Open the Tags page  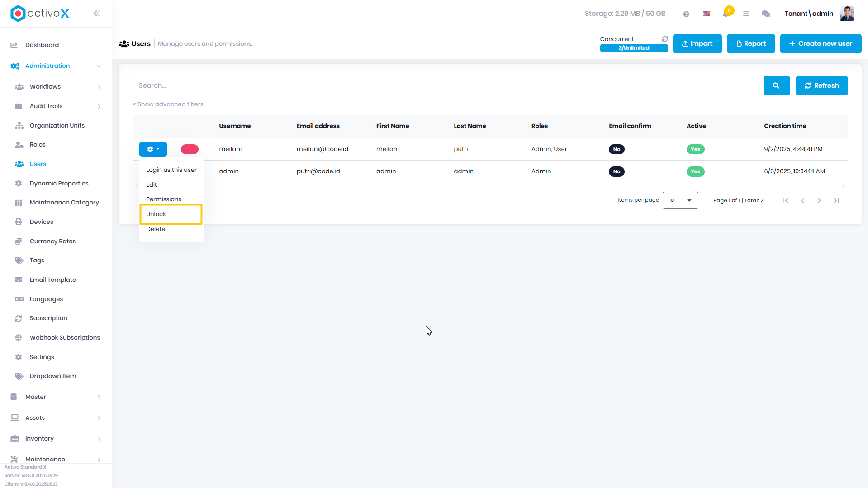click(37, 261)
